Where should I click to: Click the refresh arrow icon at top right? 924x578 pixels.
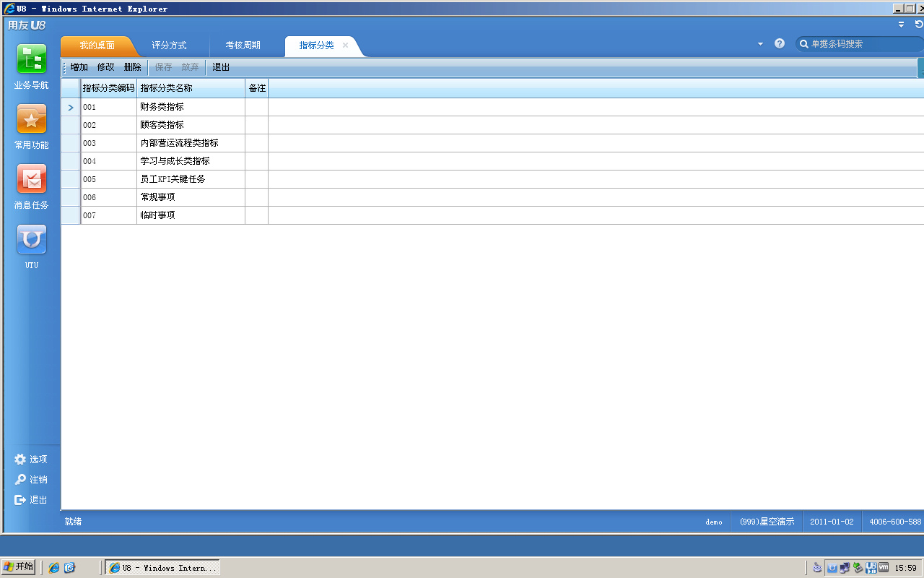(x=919, y=24)
